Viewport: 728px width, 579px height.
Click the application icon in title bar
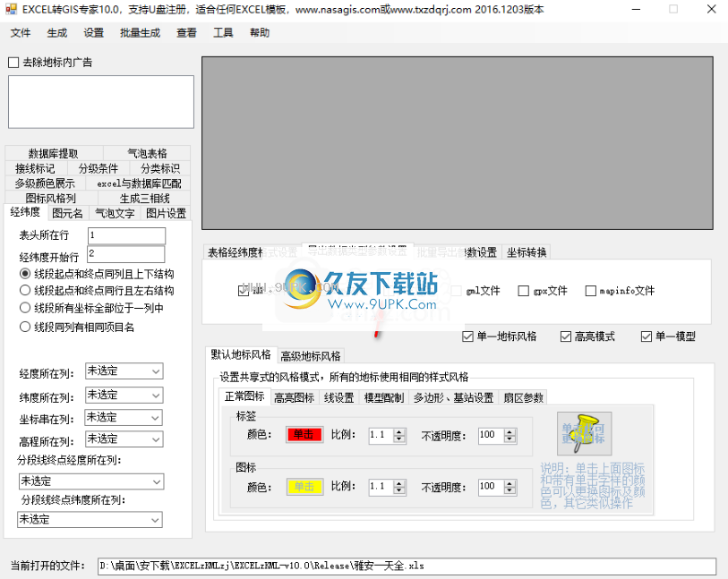11,9
